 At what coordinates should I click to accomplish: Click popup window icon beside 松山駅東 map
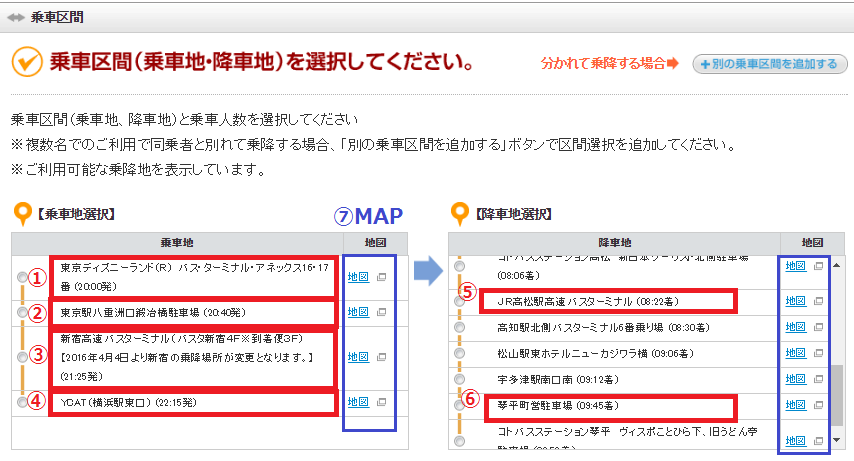tap(819, 353)
